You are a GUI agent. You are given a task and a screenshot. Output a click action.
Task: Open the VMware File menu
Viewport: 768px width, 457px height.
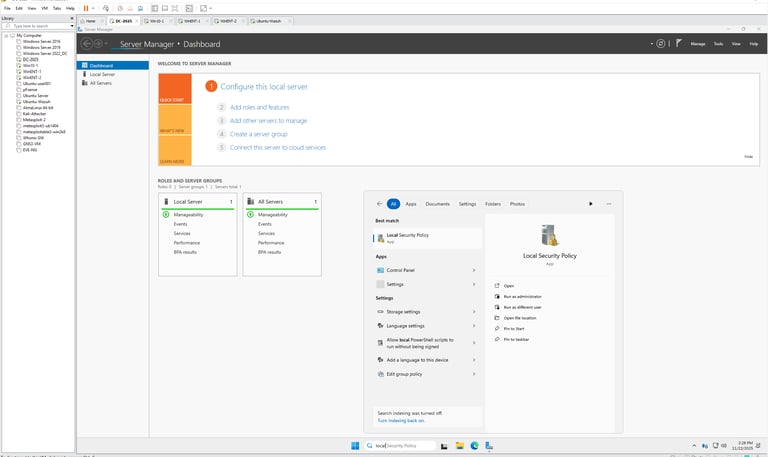[x=7, y=8]
